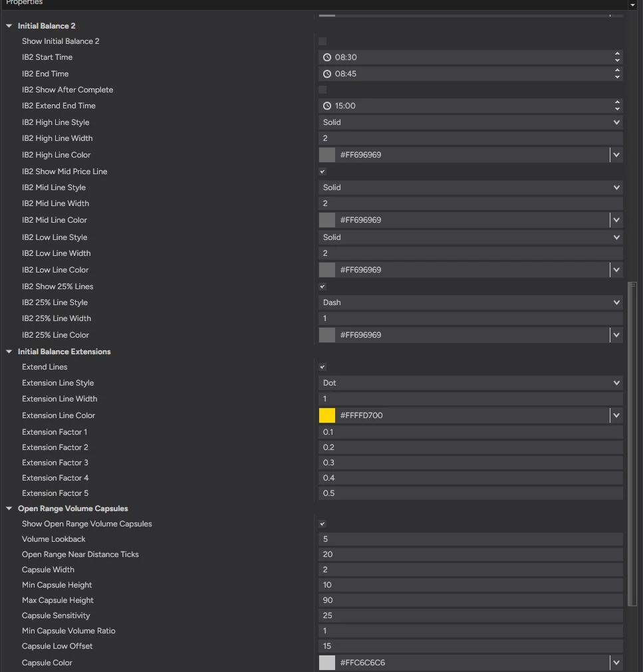Expand the IB2 High Line Color dropdown arrow
This screenshot has height=672, width=643.
click(616, 155)
